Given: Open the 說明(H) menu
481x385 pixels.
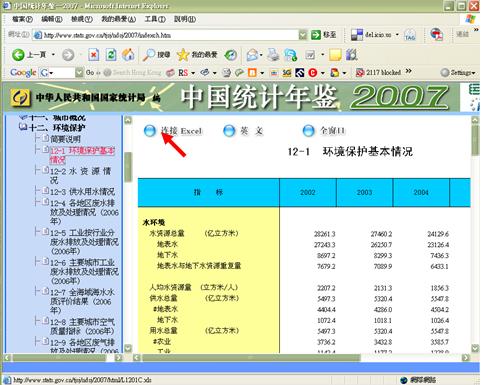Looking at the screenshot, I should pos(185,19).
